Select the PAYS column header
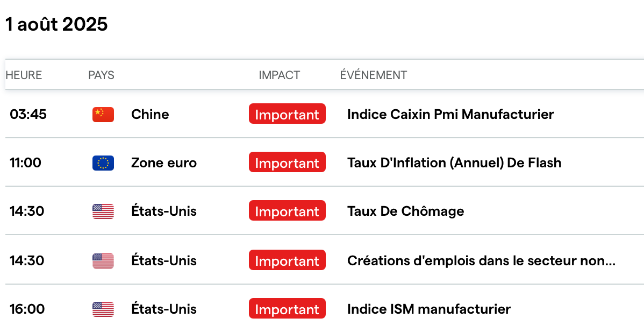The image size is (644, 325). pos(101,75)
